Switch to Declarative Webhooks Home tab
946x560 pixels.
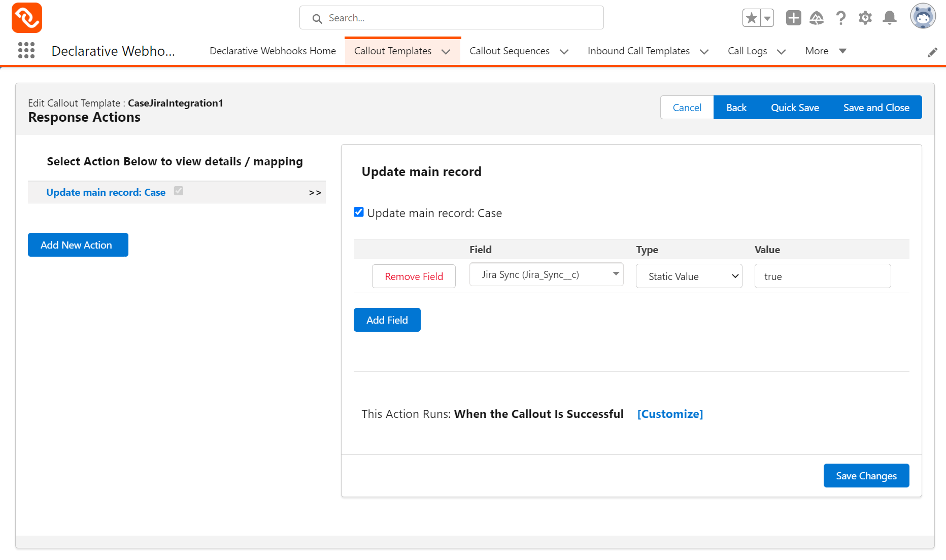click(273, 51)
